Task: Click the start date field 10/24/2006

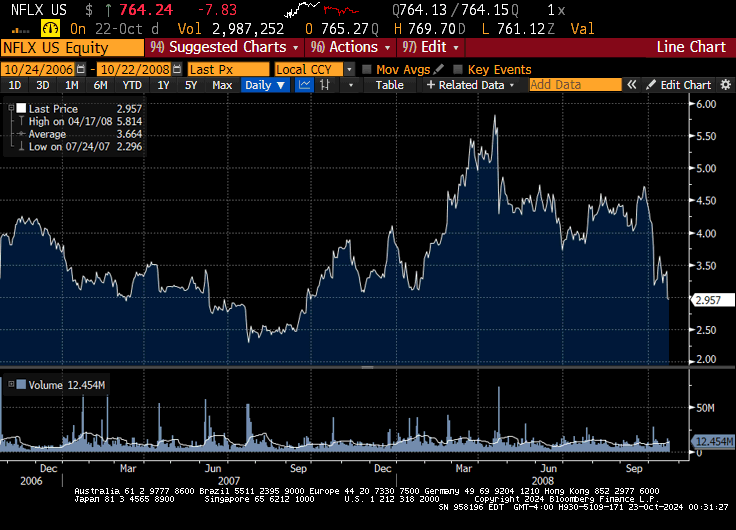Action: [38, 69]
